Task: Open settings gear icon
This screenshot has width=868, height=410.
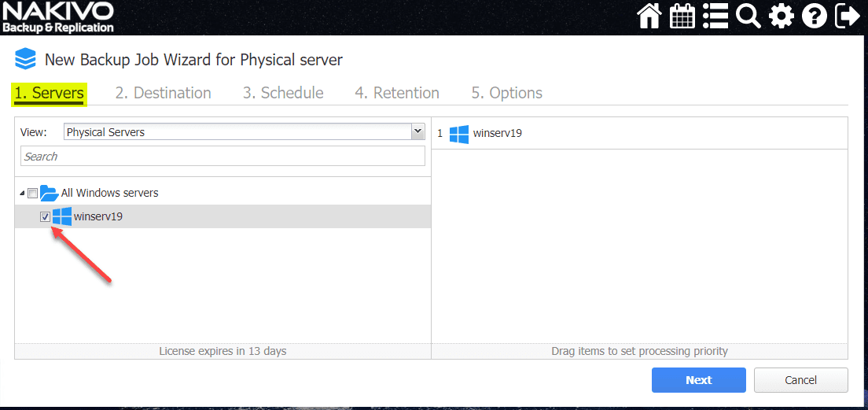Action: [782, 16]
